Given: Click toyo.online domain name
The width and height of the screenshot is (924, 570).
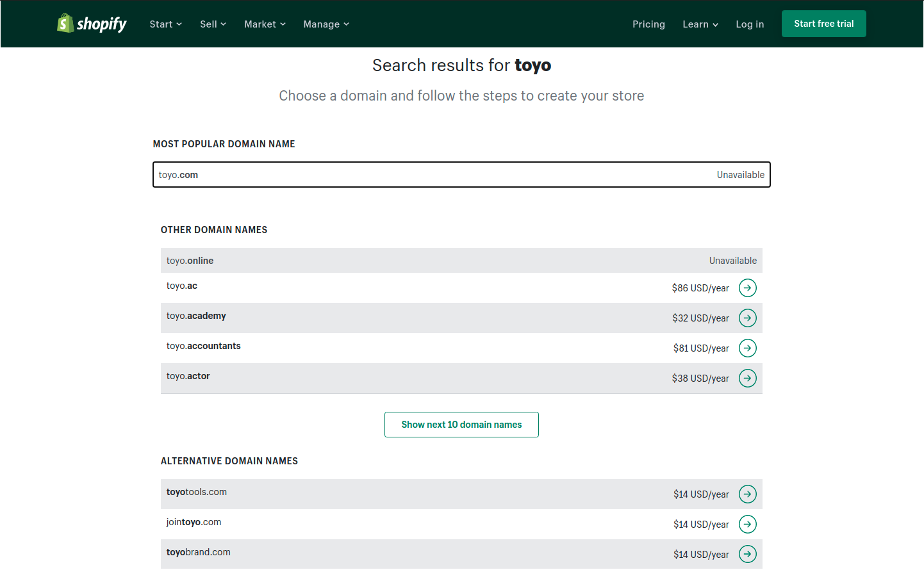Looking at the screenshot, I should (x=190, y=261).
